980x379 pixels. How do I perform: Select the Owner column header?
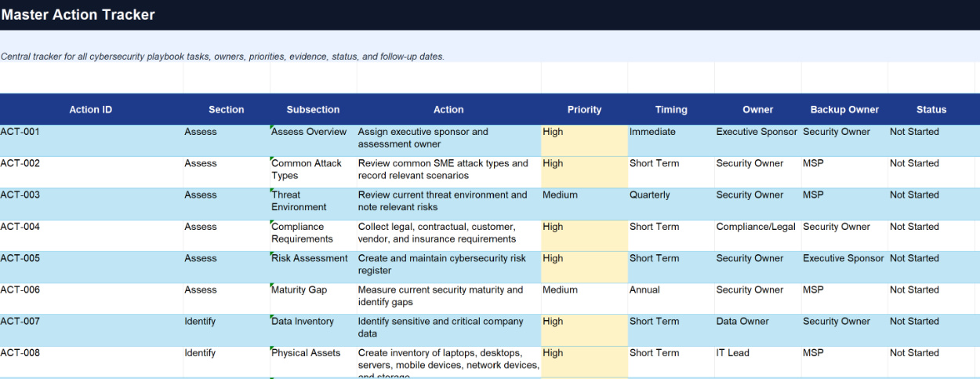click(x=757, y=110)
